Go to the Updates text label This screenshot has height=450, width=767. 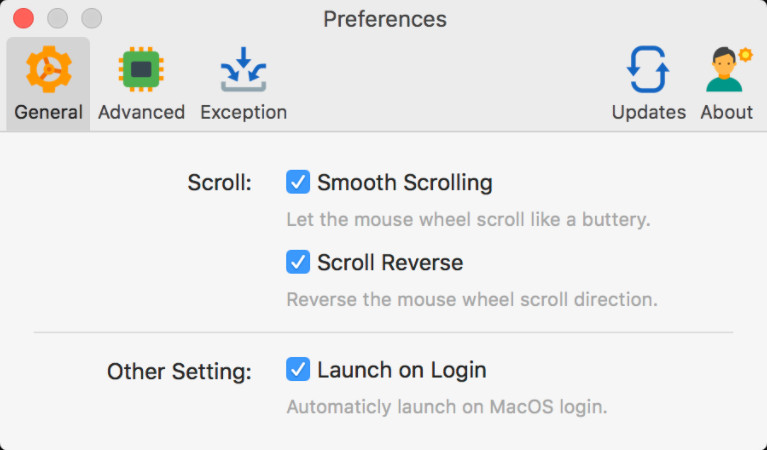649,112
